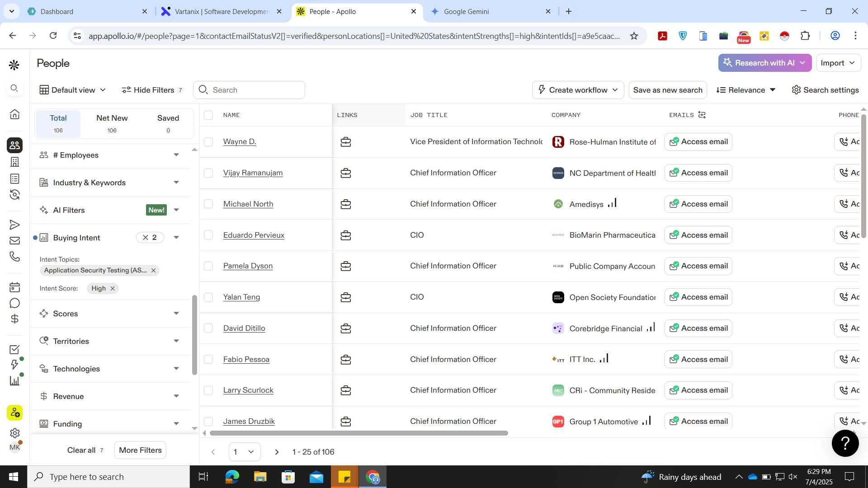Open the Home icon in left sidebar
Viewport: 868px width, 488px height.
(14, 114)
